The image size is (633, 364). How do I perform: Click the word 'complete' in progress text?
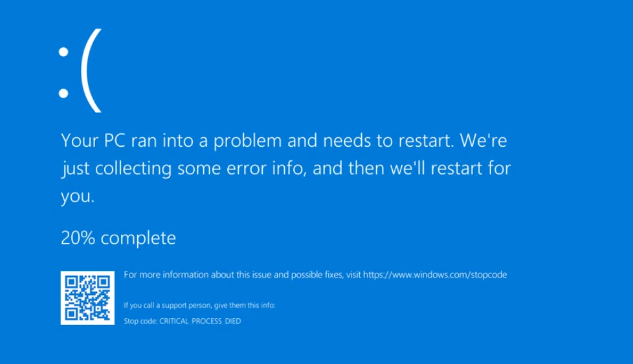pos(138,239)
